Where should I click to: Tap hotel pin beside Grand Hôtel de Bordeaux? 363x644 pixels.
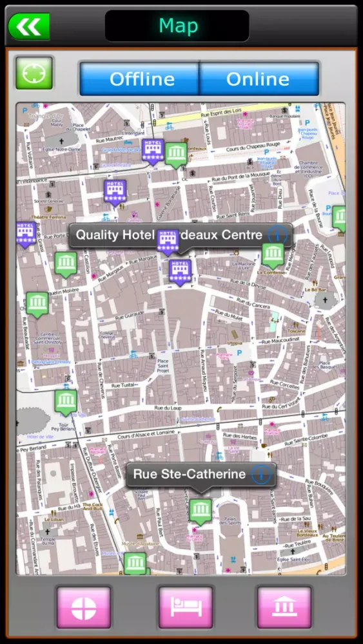(153, 151)
